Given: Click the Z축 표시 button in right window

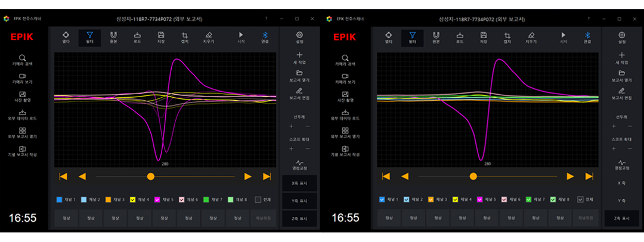Looking at the screenshot, I should coord(622,219).
